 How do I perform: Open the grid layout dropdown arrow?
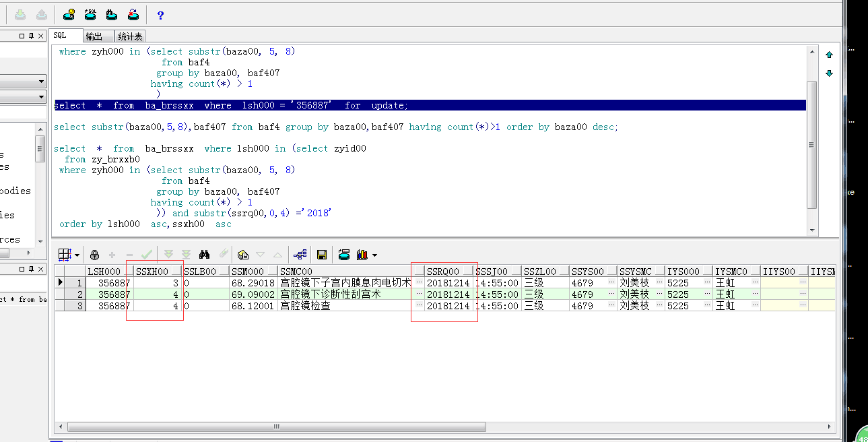tap(77, 255)
